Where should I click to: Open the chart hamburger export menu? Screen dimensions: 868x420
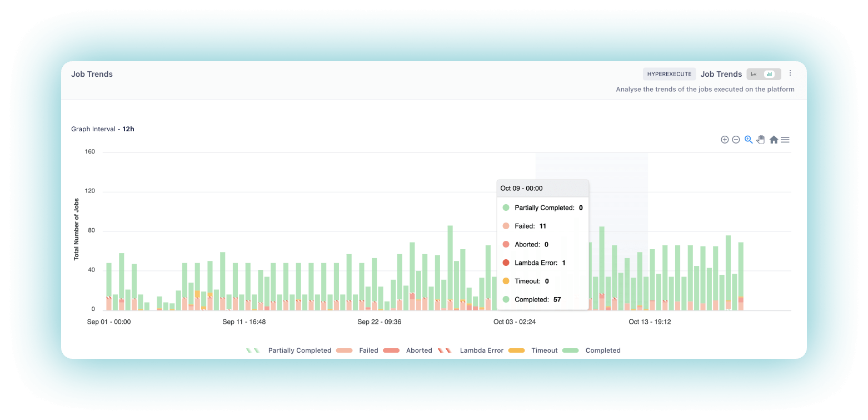coord(785,140)
